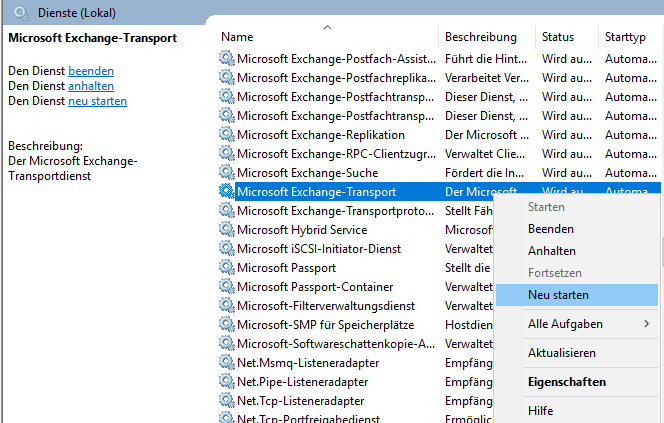This screenshot has width=664, height=423.
Task: Click gear icon of Microsoft-SMP für Speicherplätze
Action: (227, 325)
